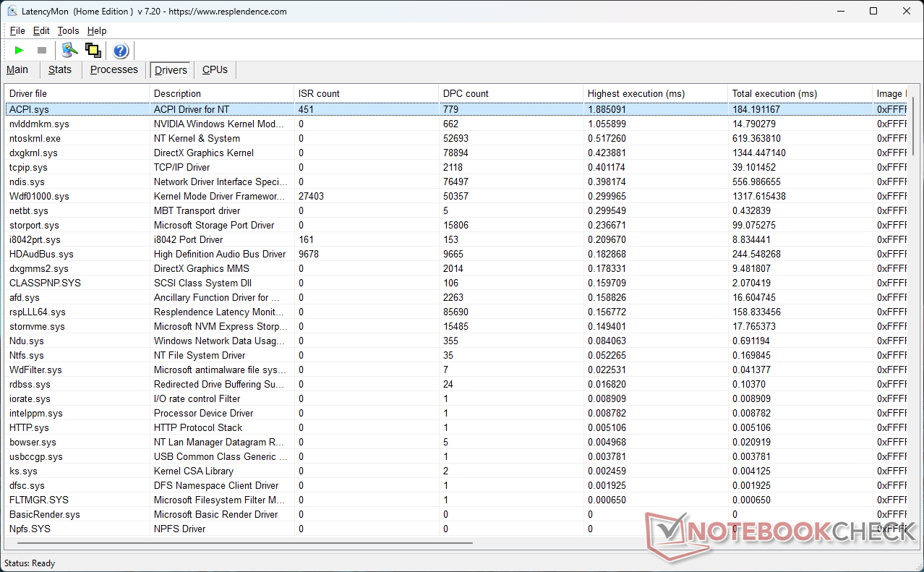Sort by the DPC count column header
924x572 pixels.
coord(511,93)
